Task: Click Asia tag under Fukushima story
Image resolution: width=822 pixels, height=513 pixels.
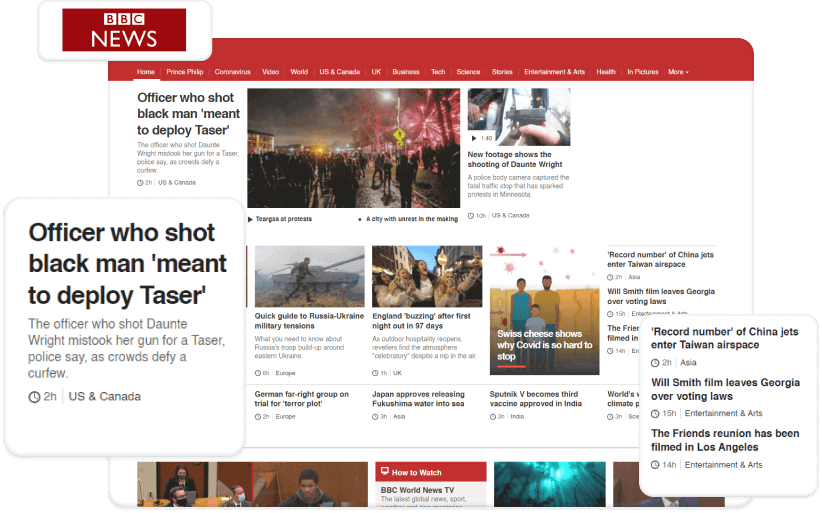Action: (399, 417)
